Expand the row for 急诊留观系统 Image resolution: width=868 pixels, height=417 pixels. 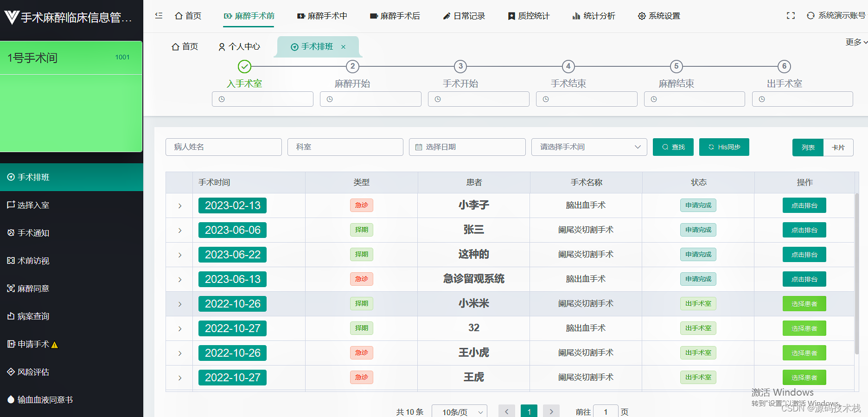click(180, 280)
